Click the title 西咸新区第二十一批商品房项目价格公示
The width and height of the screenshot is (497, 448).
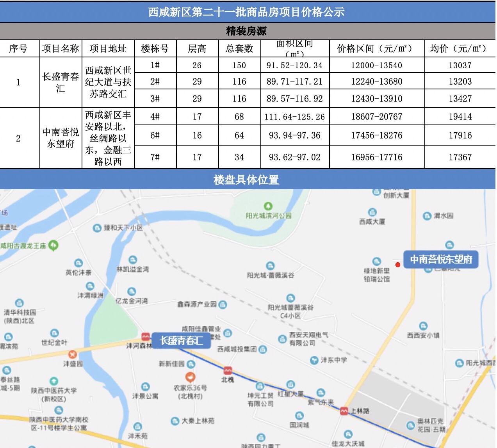pyautogui.click(x=246, y=12)
